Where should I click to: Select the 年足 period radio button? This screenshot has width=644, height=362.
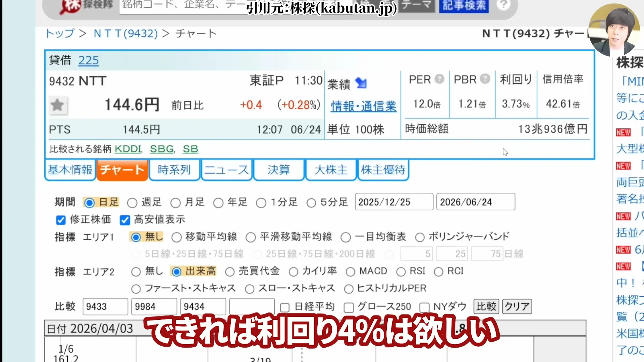click(x=218, y=203)
